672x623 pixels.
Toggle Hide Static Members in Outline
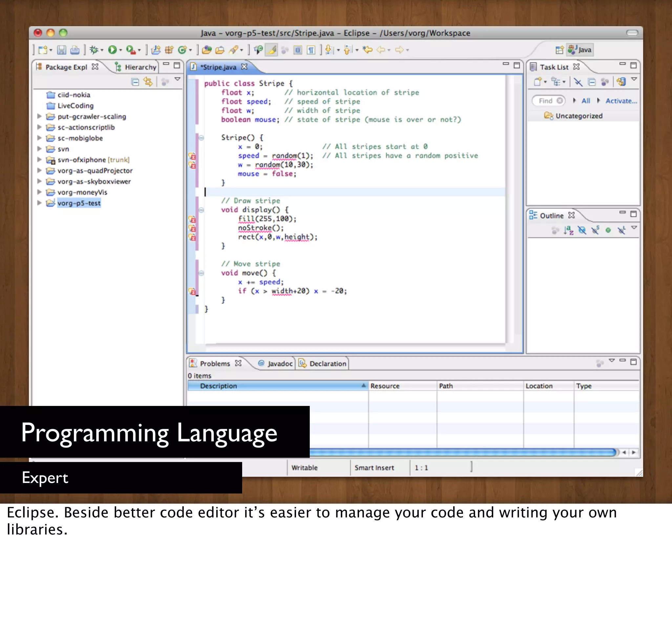point(595,231)
